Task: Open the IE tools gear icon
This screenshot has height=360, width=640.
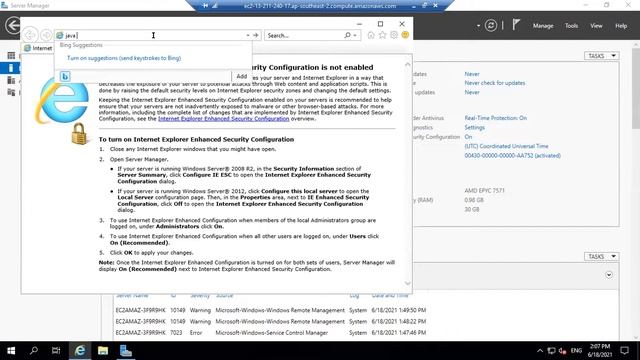Action: tap(394, 35)
